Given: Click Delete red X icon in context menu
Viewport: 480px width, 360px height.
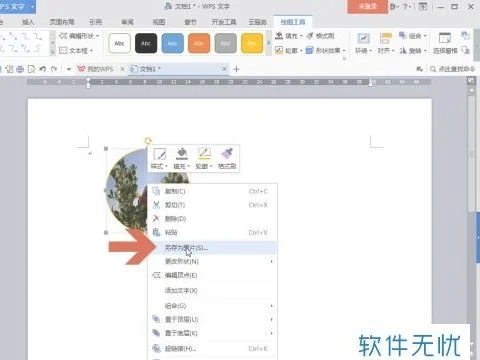Looking at the screenshot, I should 156,218.
